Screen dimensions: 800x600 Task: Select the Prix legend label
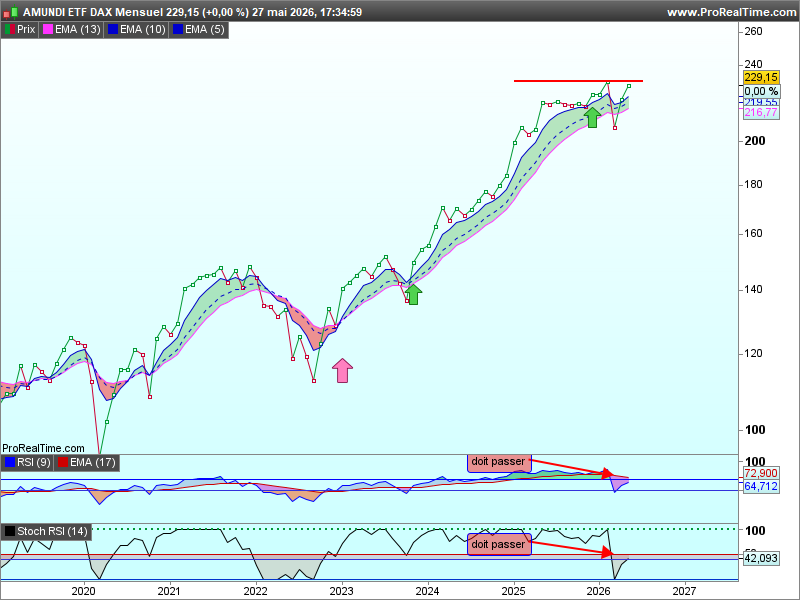[x=26, y=30]
